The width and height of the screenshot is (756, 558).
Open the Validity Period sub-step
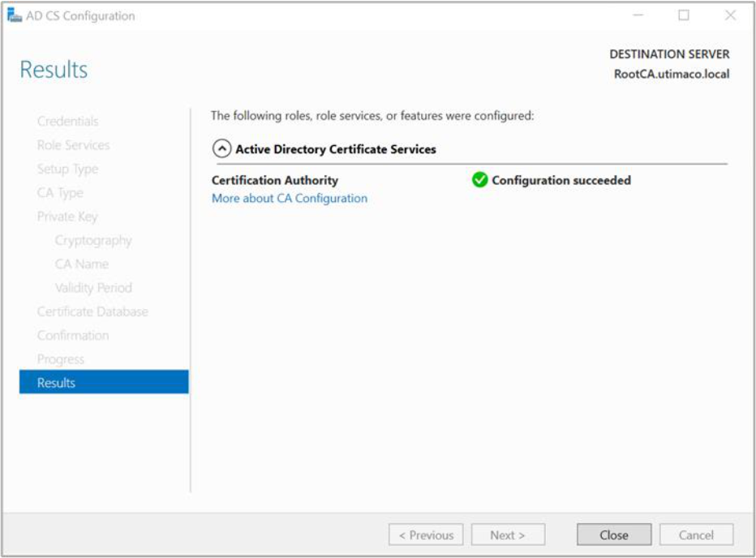coord(93,288)
